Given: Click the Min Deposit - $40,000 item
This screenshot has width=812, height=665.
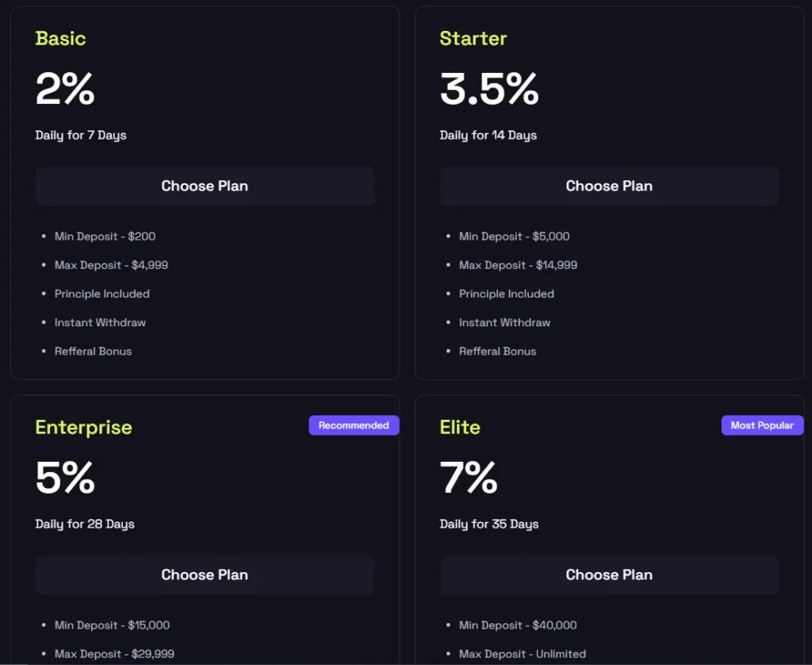Looking at the screenshot, I should click(518, 625).
